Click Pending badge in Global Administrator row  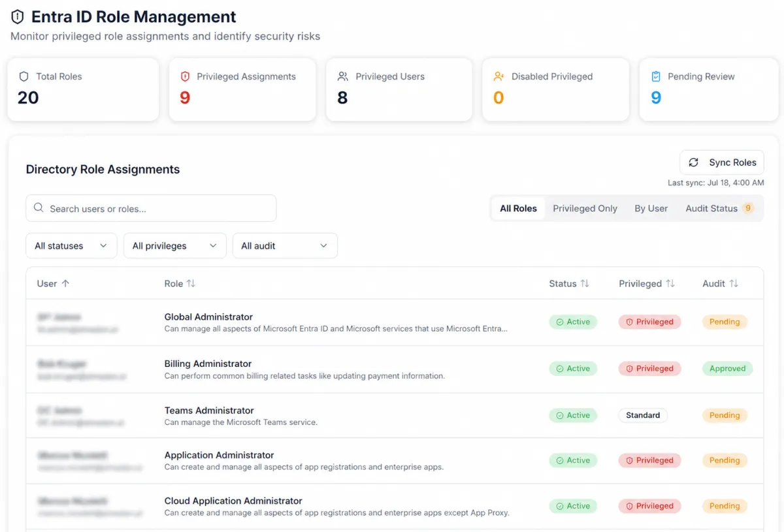pyautogui.click(x=725, y=322)
